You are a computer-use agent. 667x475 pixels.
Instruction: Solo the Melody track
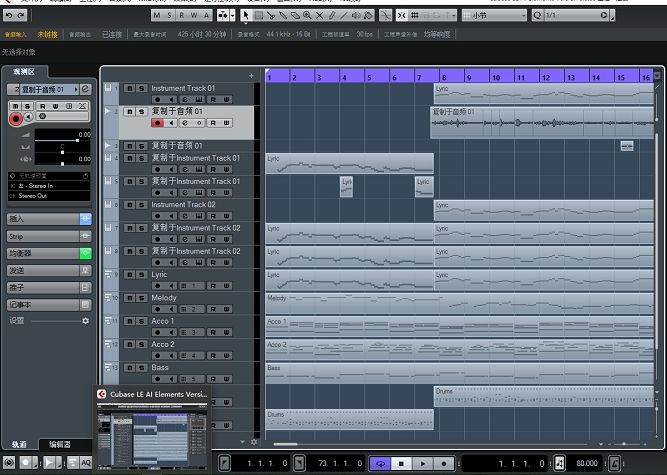(x=141, y=298)
